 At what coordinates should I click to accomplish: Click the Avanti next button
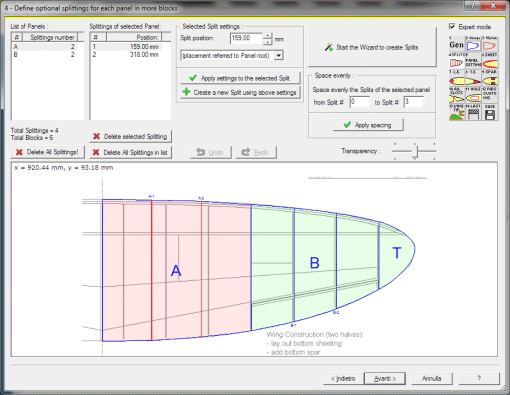tap(385, 378)
